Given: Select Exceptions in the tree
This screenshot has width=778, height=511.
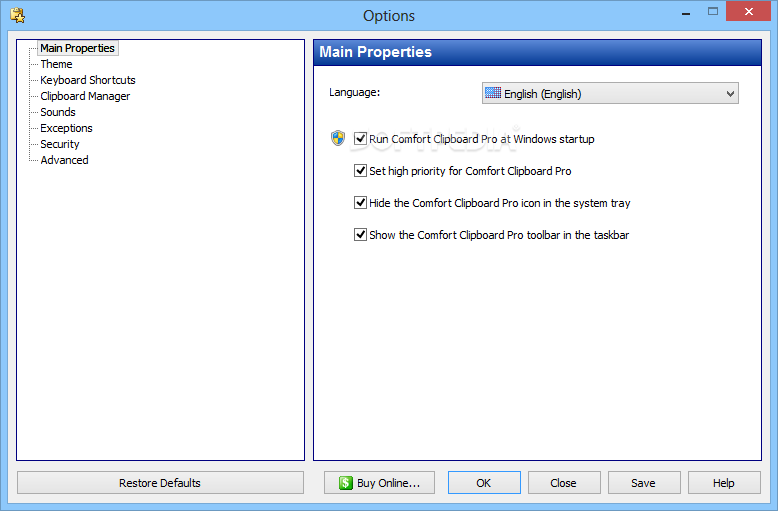Looking at the screenshot, I should (x=66, y=128).
